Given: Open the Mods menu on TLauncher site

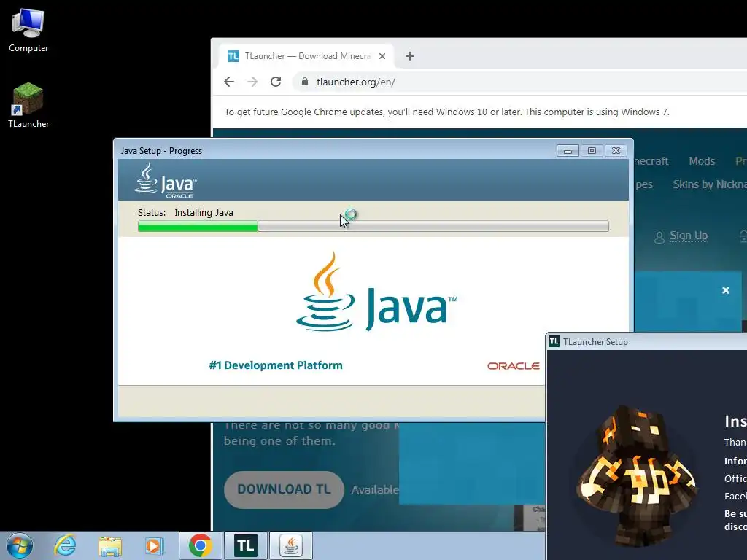Looking at the screenshot, I should [702, 161].
